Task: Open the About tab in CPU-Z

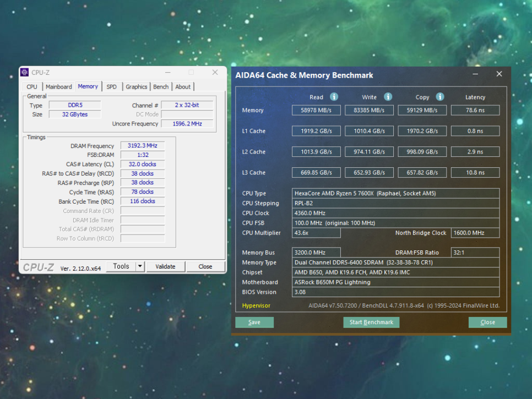Action: point(183,87)
